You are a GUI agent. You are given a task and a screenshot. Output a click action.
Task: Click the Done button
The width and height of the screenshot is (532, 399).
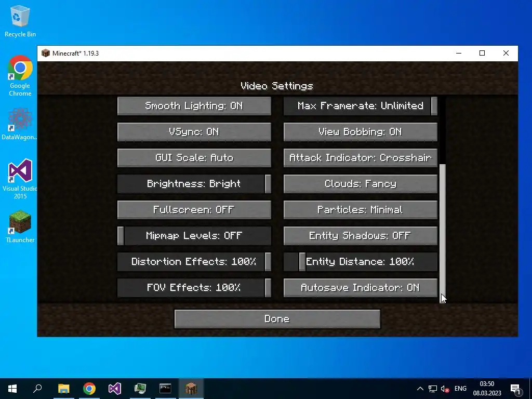coord(277,319)
